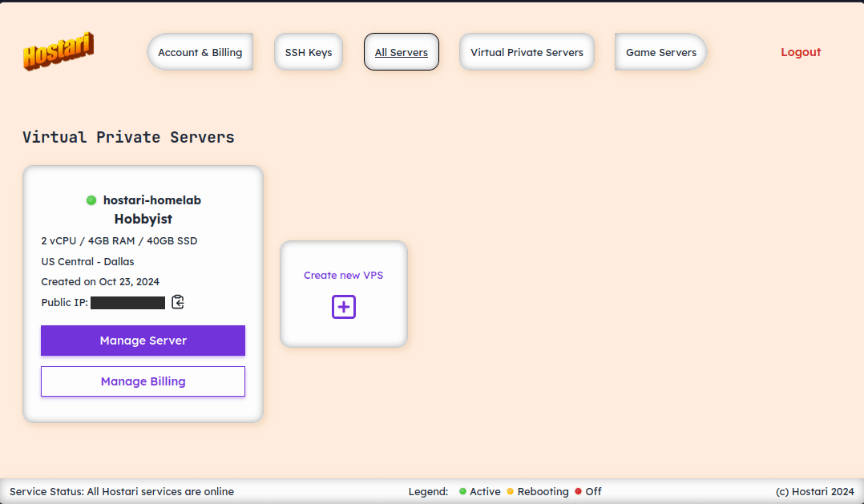The height and width of the screenshot is (504, 864).
Task: Select the All Servers navigation item
Action: coord(401,51)
